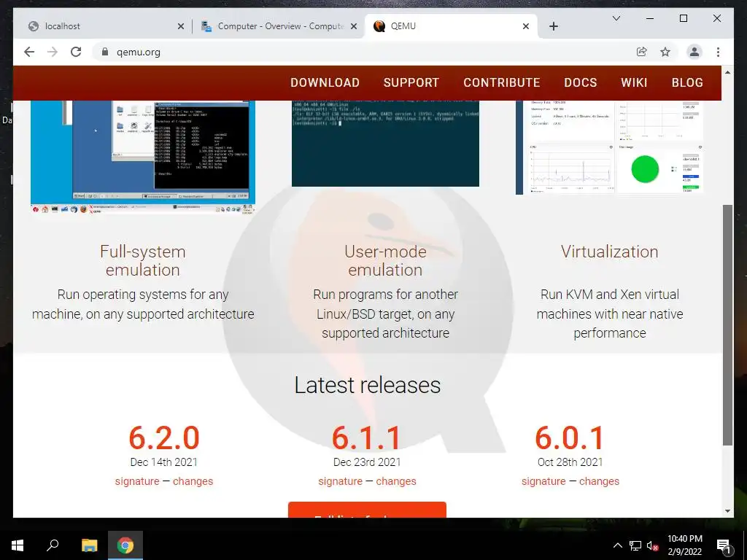The image size is (747, 560).
Task: Click the Chrome taskbar icon
Action: click(125, 545)
